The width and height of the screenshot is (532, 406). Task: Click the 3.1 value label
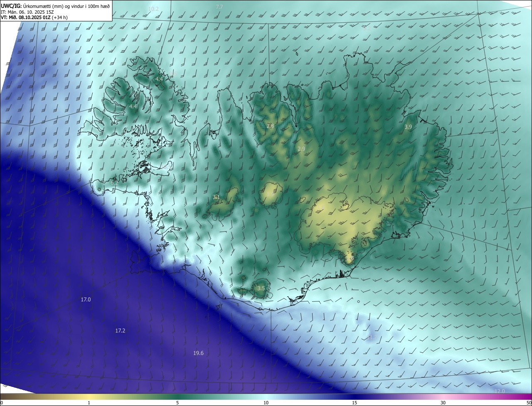[x=216, y=197]
